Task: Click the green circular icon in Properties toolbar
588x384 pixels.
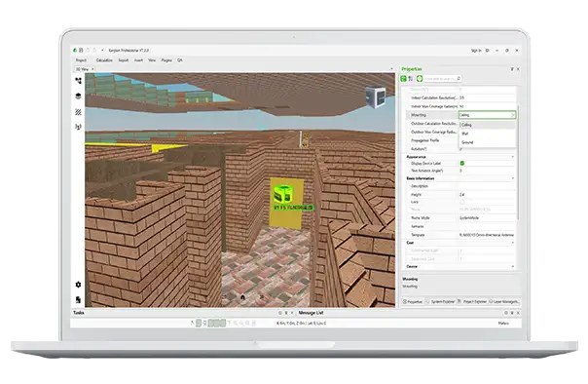Action: [420, 78]
